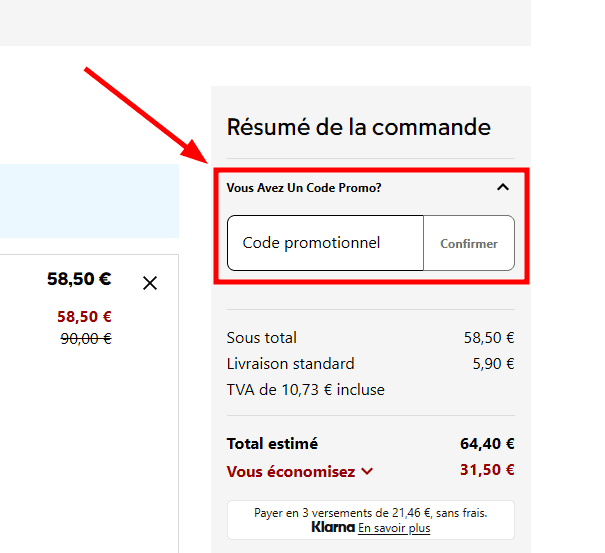Click the crossed-out 90,00 € original price
This screenshot has height=553, width=605.
tap(86, 339)
